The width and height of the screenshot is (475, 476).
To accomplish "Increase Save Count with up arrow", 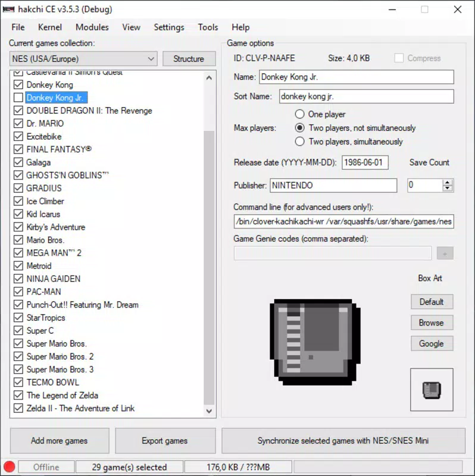I will pyautogui.click(x=448, y=182).
